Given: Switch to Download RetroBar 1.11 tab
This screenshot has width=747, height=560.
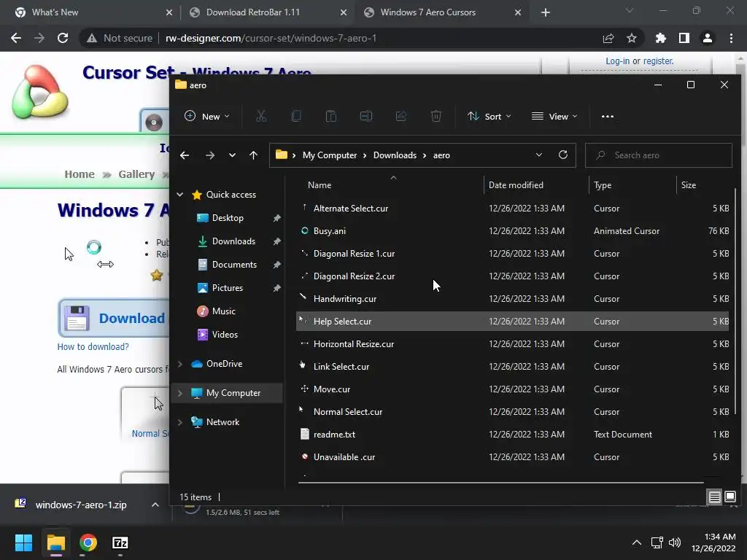Looking at the screenshot, I should click(x=267, y=12).
